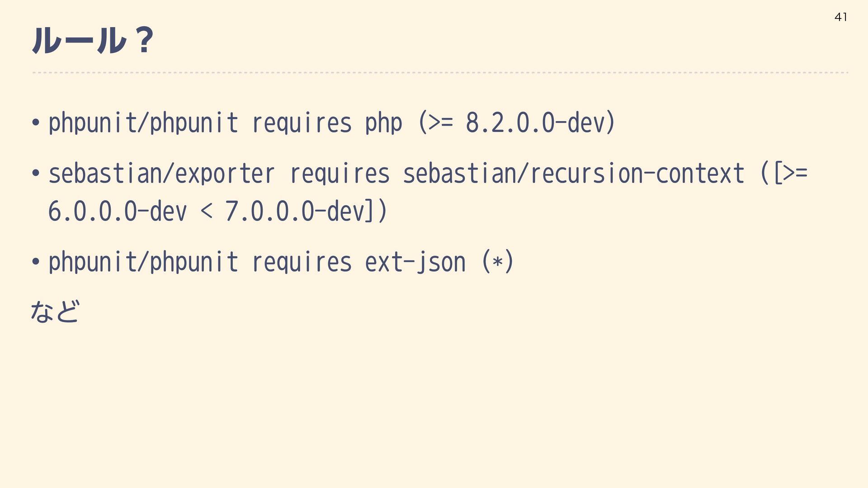Select phpunit/phpunit in the third bullet
Image resolution: width=868 pixels, height=488 pixels.
coord(143,262)
